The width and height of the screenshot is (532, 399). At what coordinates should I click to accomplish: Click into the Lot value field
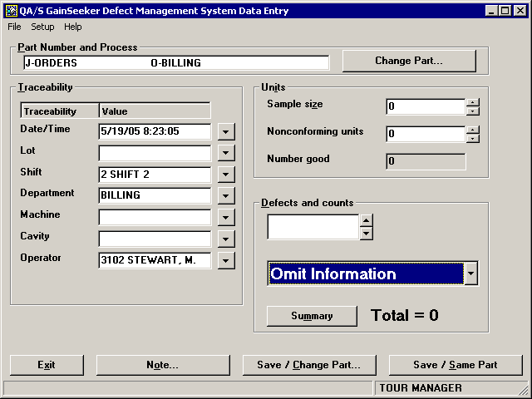click(155, 153)
